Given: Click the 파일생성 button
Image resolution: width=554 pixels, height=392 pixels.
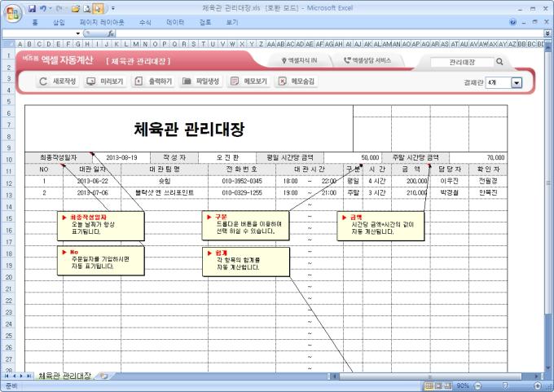Looking at the screenshot, I should click(x=200, y=81).
